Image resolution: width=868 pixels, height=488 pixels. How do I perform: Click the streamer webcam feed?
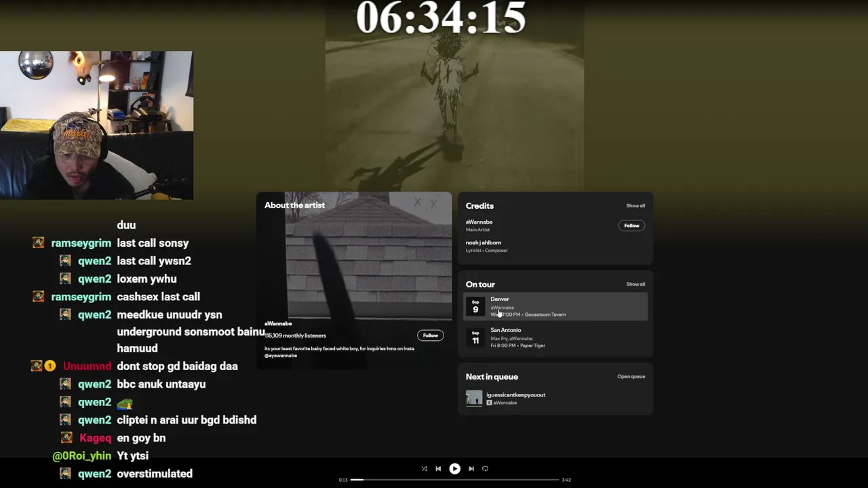[x=96, y=125]
